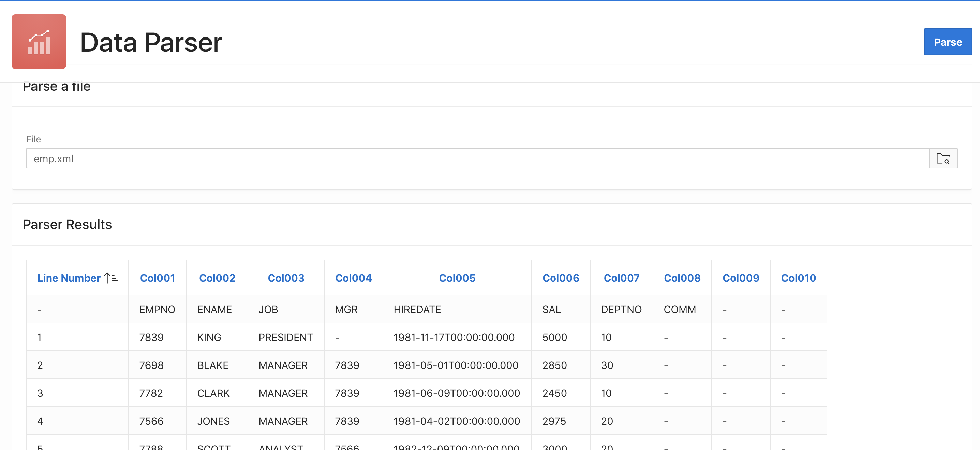Open the file browse folder icon
Image resolution: width=980 pixels, height=450 pixels.
point(943,158)
